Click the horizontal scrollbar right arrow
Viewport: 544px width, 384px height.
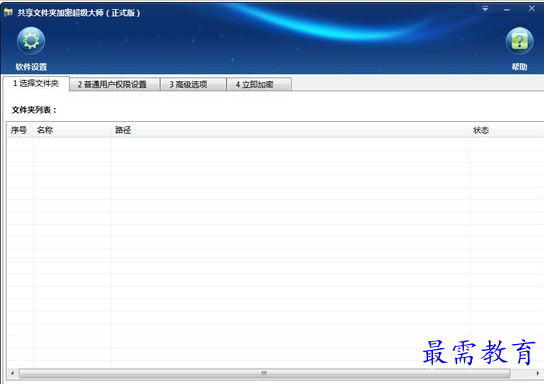pyautogui.click(x=537, y=374)
